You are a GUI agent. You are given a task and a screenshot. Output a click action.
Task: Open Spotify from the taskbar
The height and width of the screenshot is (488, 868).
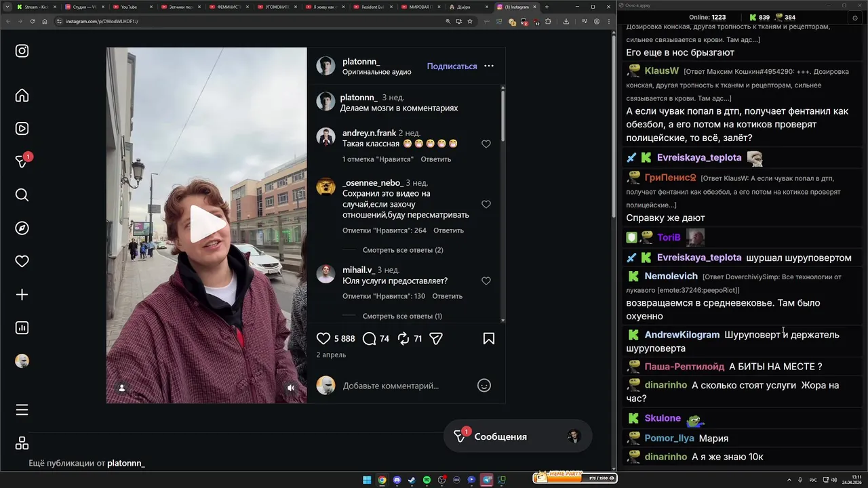pyautogui.click(x=427, y=480)
